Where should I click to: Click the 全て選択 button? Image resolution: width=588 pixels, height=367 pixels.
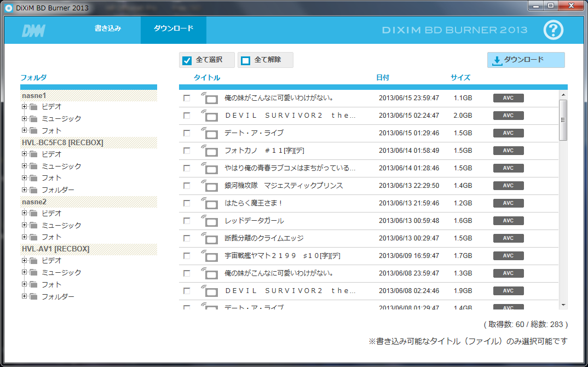point(206,60)
